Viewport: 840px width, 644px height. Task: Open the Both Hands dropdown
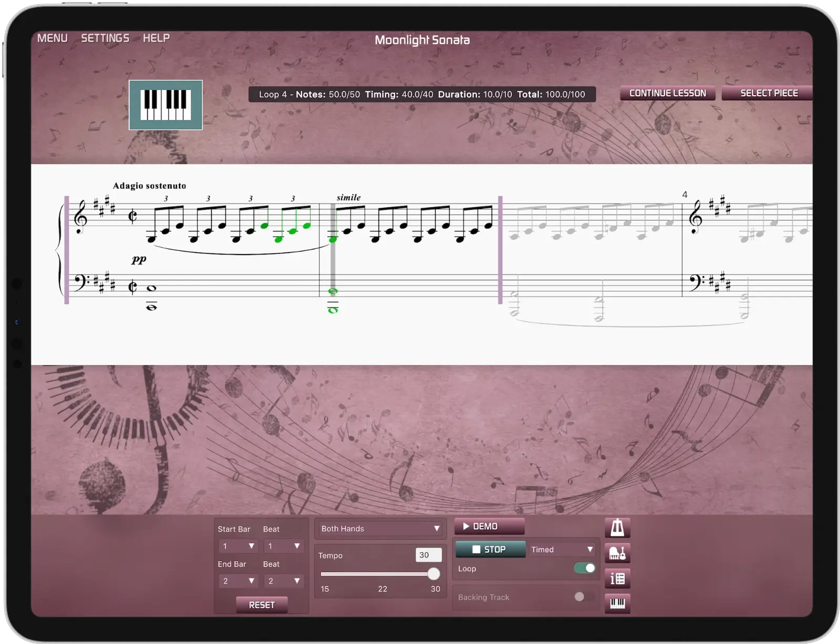click(x=380, y=529)
